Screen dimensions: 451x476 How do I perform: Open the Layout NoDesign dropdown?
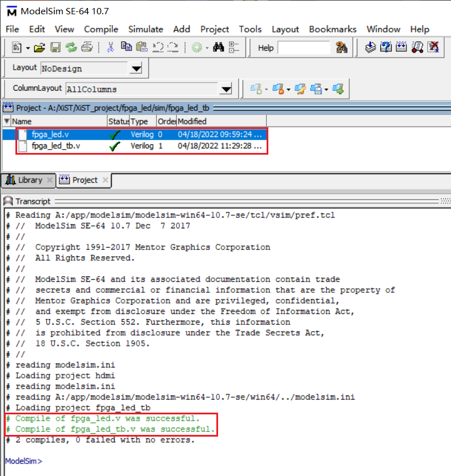point(135,69)
